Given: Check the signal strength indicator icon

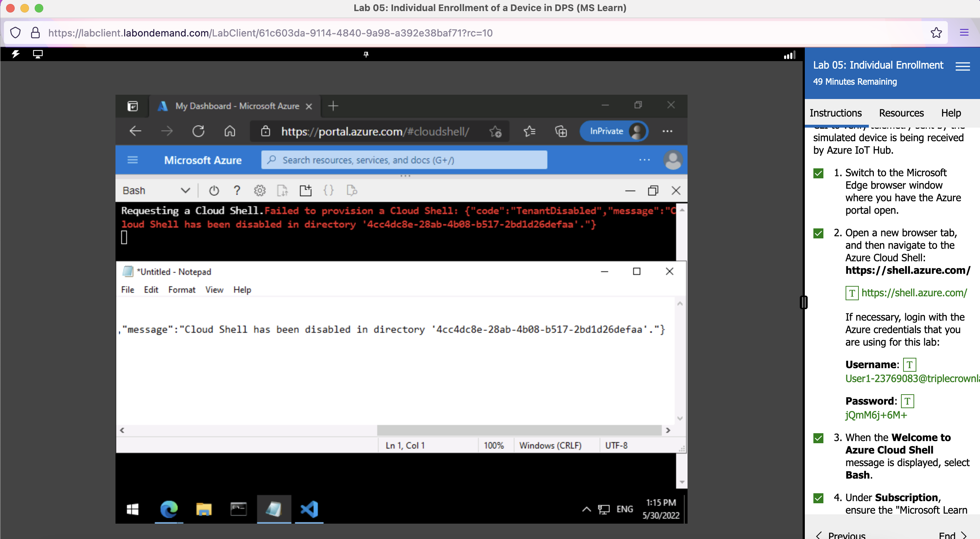Looking at the screenshot, I should click(789, 55).
